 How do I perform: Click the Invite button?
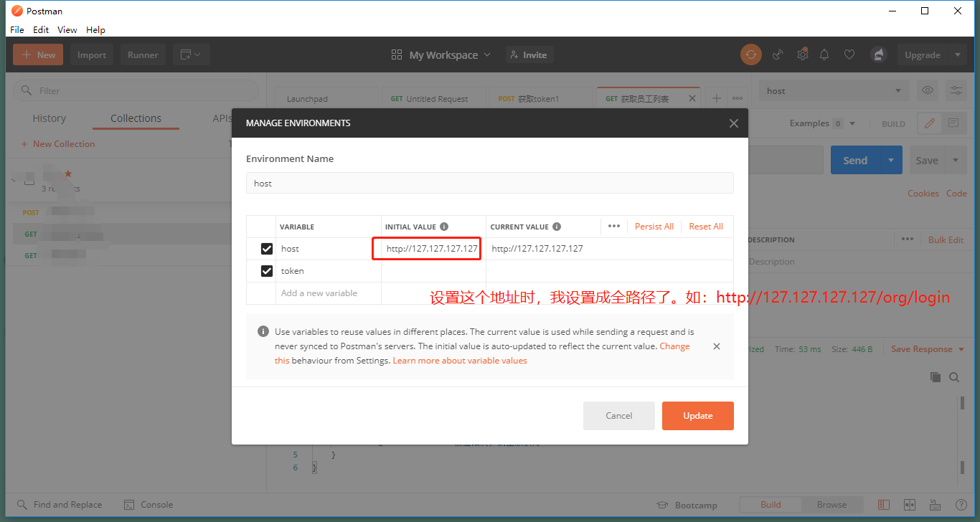pyautogui.click(x=529, y=54)
